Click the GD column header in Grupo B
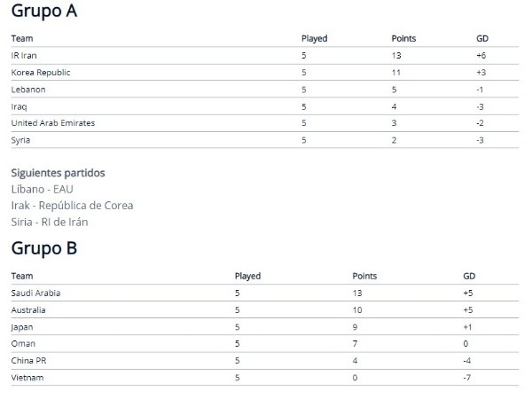The height and width of the screenshot is (399, 532). pos(469,276)
